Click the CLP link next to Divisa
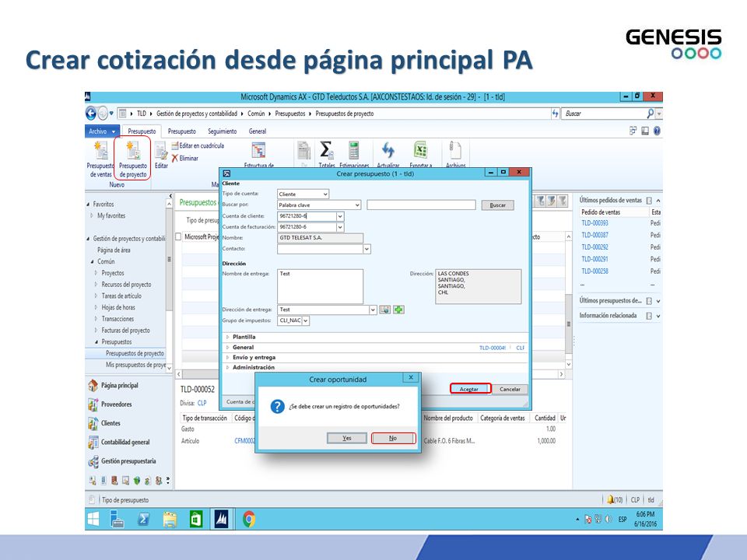 click(x=202, y=403)
